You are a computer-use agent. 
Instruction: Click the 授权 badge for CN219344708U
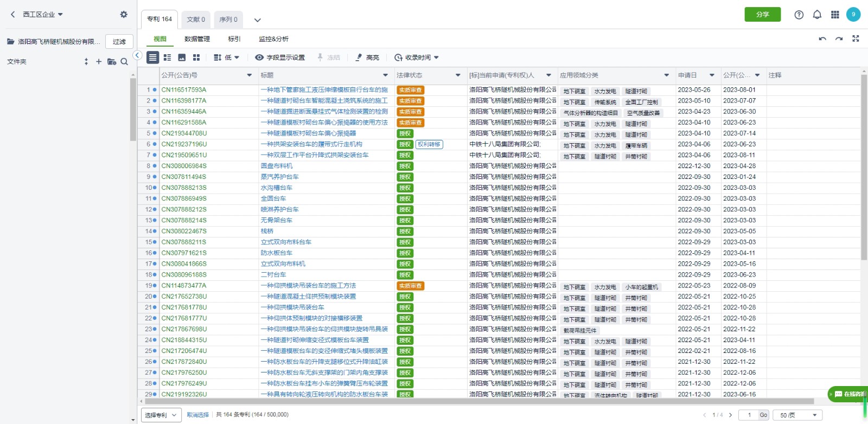(405, 133)
